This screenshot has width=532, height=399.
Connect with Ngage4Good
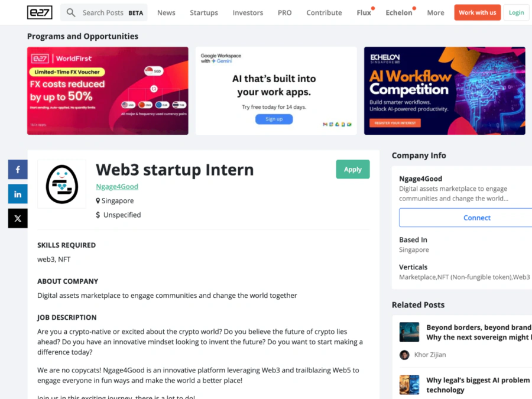[x=476, y=218]
